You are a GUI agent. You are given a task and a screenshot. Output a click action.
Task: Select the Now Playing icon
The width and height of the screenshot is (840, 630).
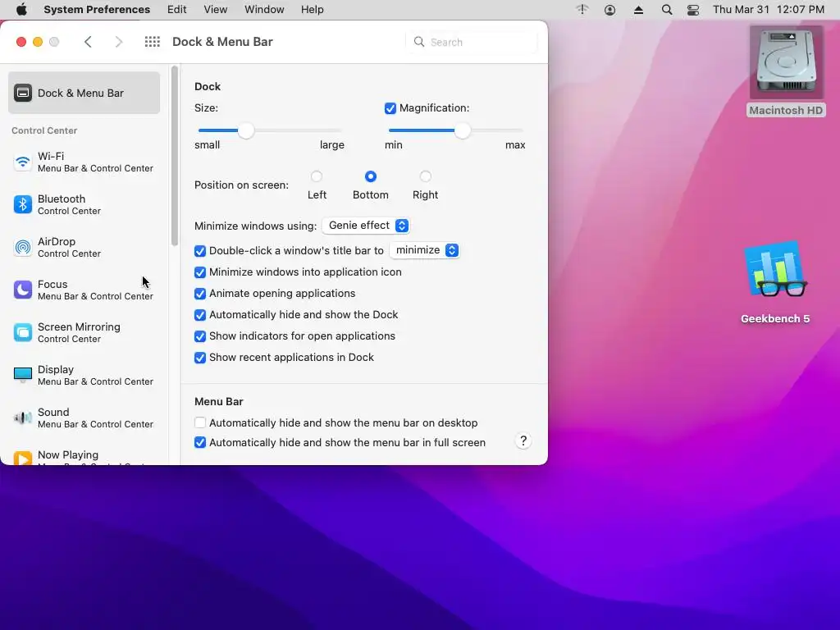point(22,458)
